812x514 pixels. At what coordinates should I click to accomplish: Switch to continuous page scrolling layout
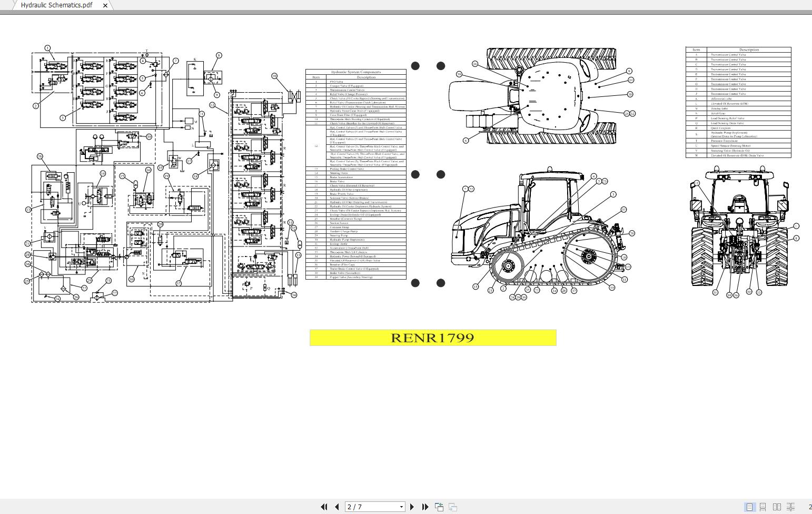point(763,507)
